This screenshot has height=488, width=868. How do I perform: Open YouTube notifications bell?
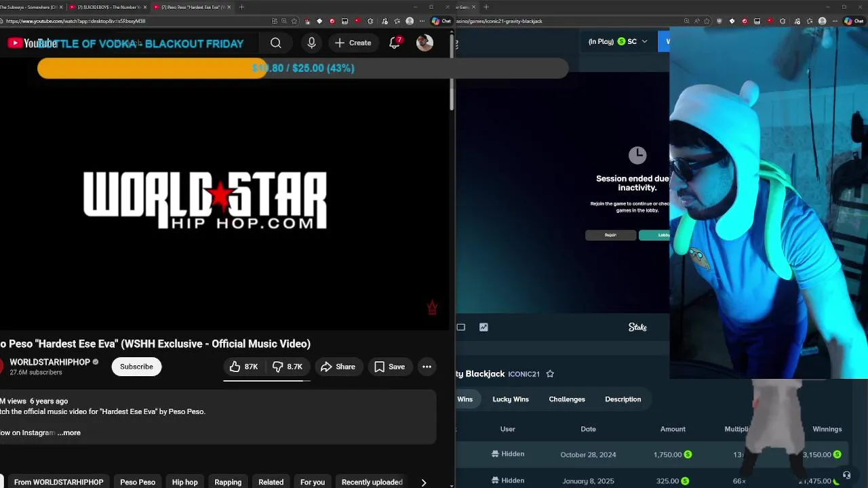[395, 43]
